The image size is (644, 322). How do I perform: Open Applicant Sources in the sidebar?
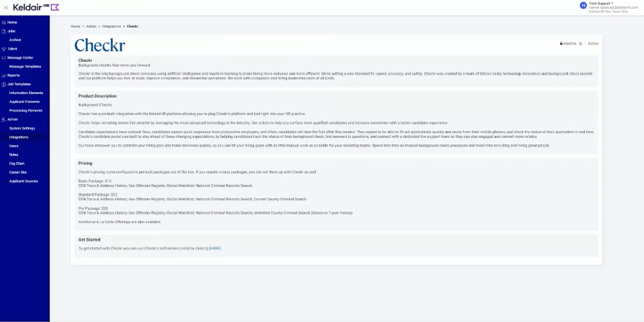[x=24, y=181]
